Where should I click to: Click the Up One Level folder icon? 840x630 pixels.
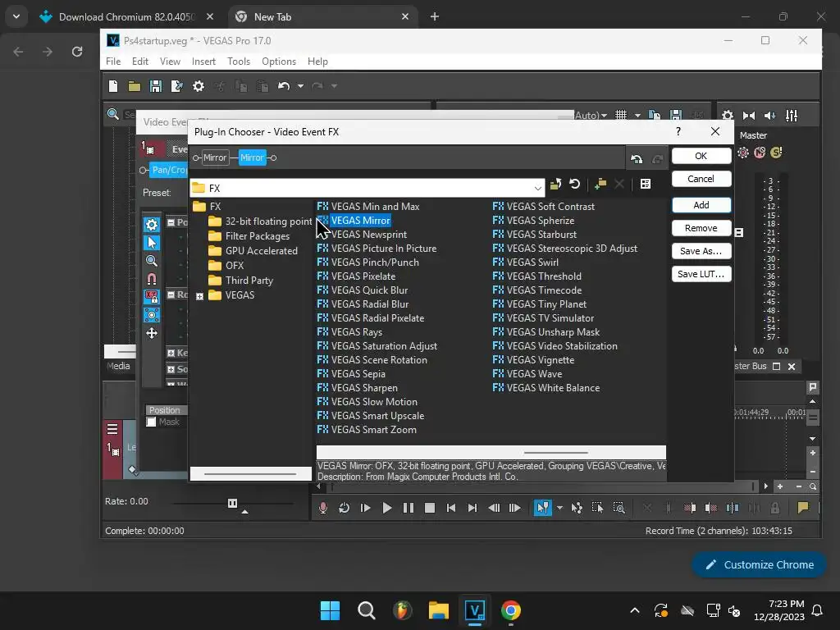tap(555, 185)
